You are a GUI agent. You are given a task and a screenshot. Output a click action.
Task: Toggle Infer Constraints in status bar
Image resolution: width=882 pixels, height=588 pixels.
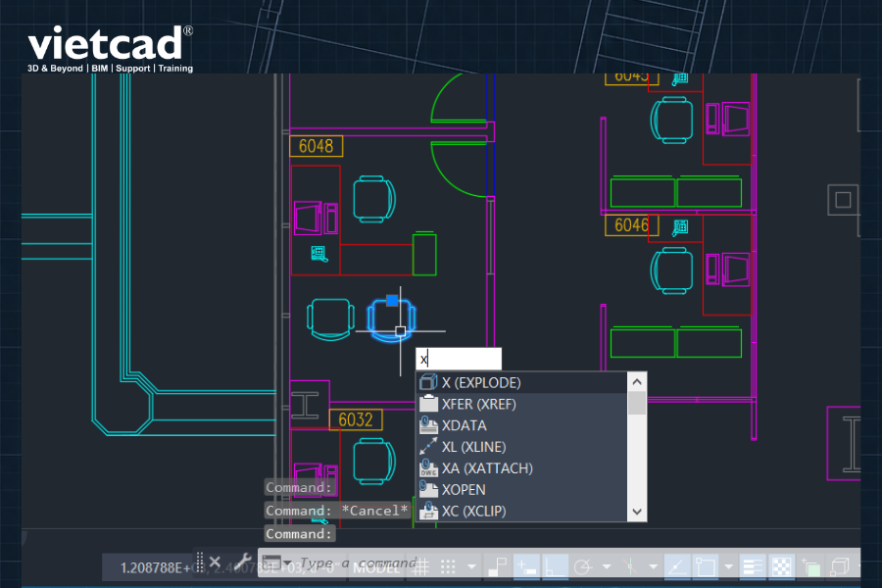coord(497,566)
